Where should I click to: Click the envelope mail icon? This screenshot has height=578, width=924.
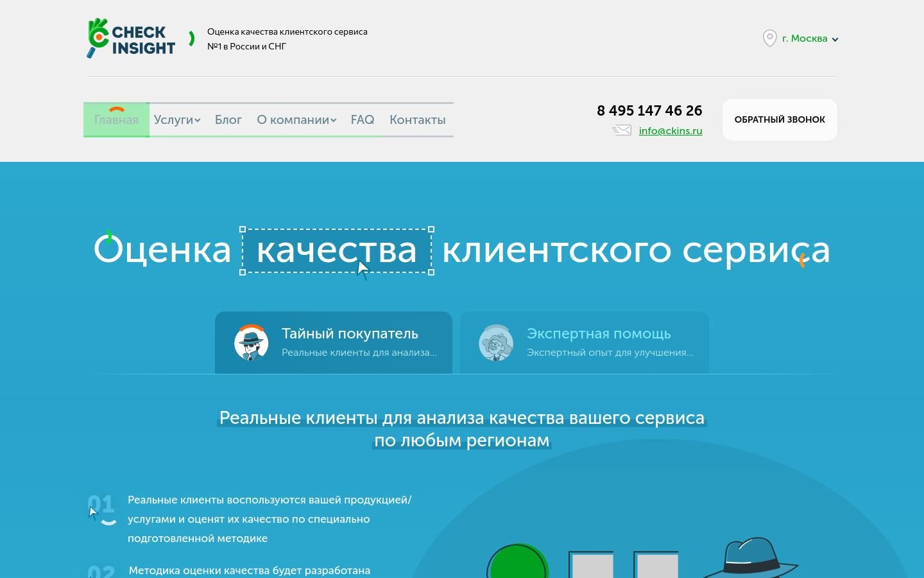621,130
